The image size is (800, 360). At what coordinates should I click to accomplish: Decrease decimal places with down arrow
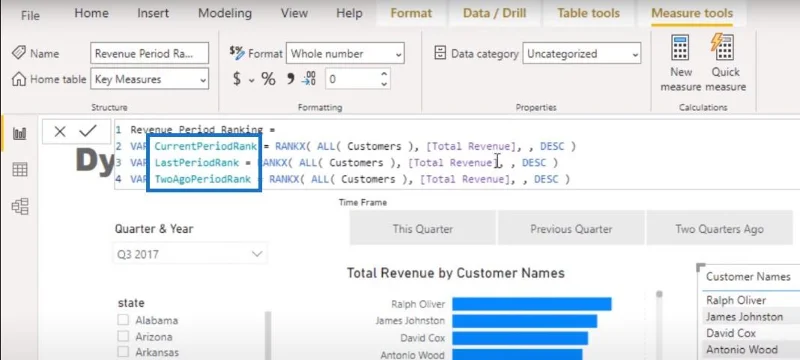pos(384,84)
